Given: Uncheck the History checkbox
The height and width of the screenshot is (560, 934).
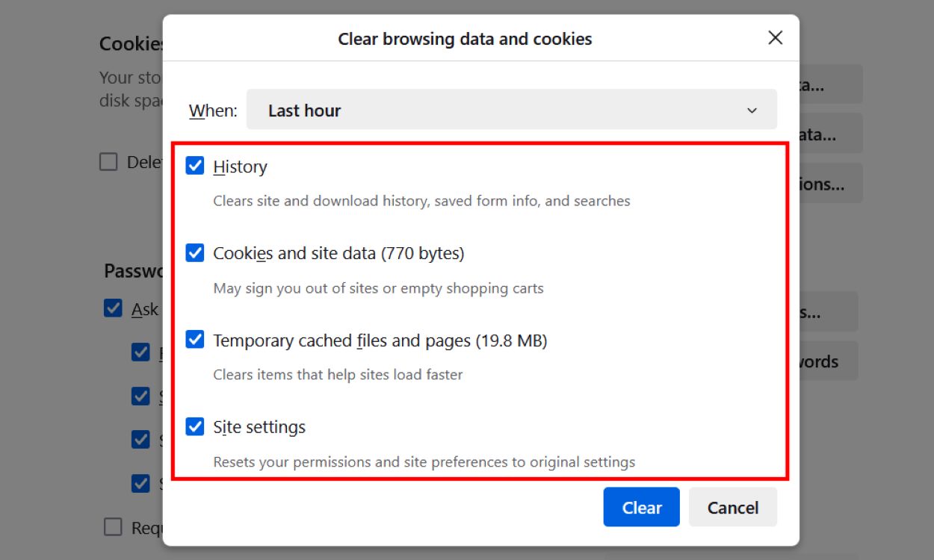Looking at the screenshot, I should 195,166.
